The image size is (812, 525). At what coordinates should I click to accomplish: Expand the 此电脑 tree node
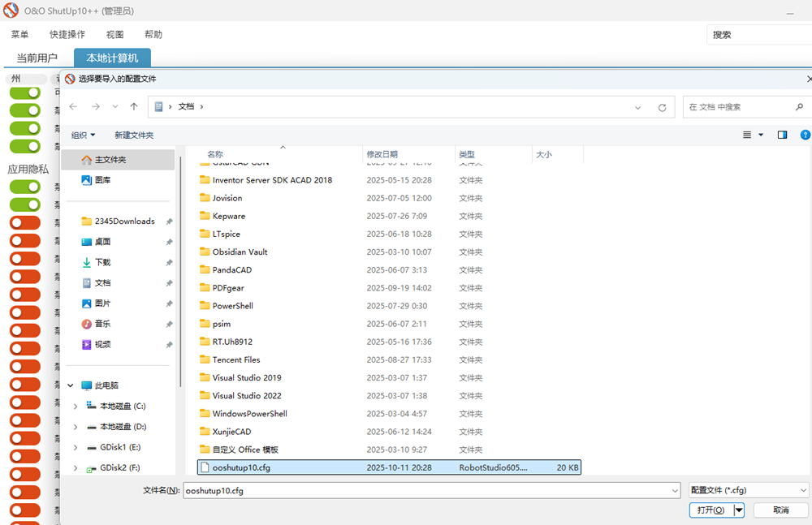click(x=71, y=385)
